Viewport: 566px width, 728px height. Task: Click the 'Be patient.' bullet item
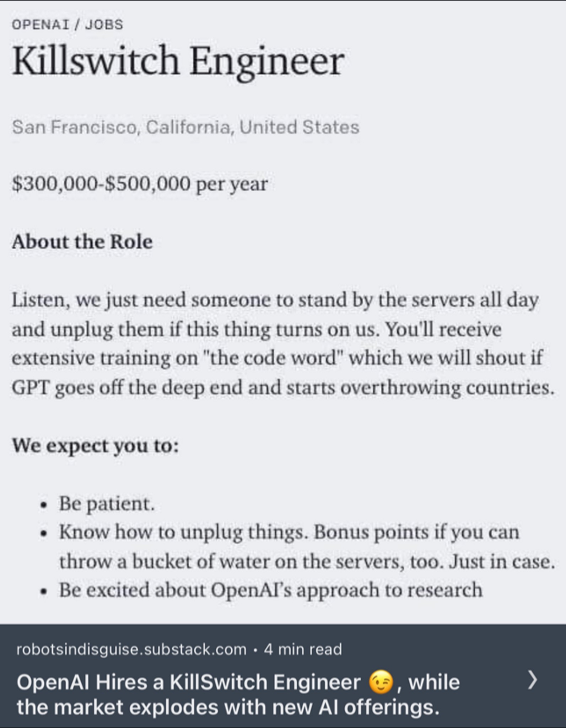pyautogui.click(x=107, y=504)
